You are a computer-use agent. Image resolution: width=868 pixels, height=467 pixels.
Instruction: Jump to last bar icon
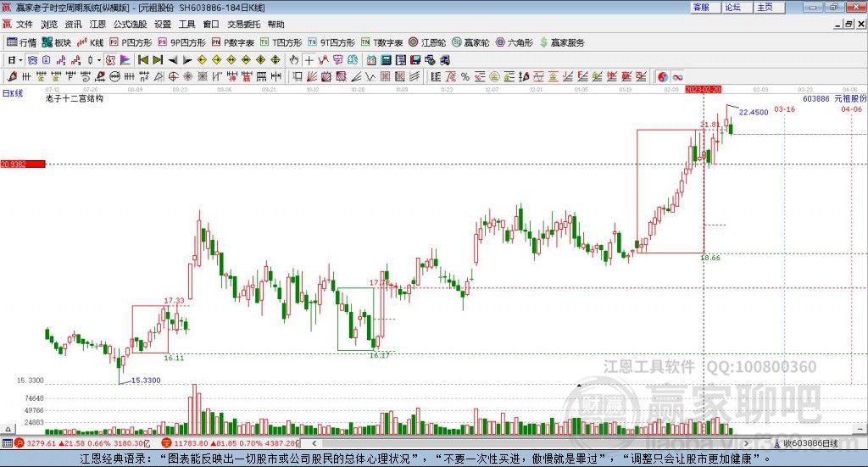pos(158,60)
